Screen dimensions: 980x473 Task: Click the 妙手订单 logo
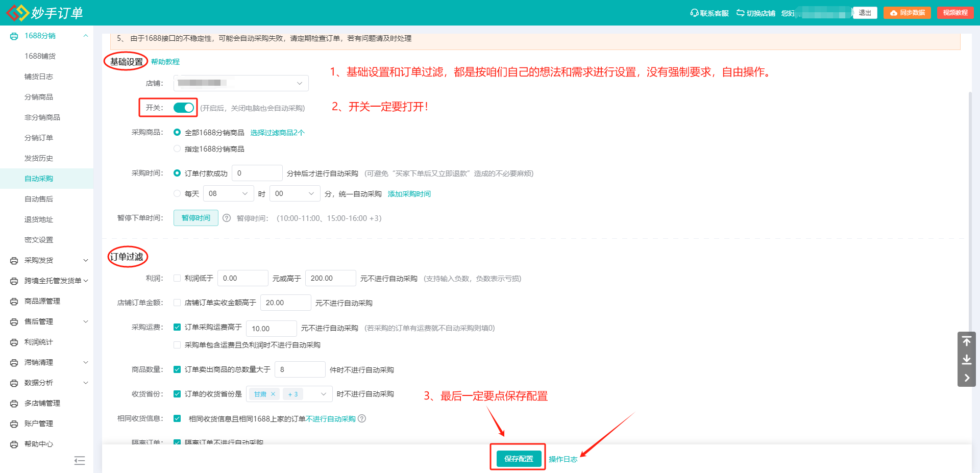point(44,13)
